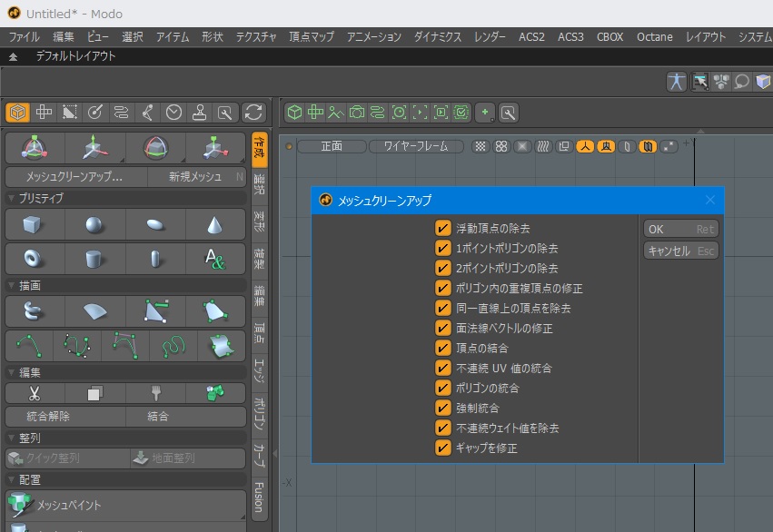Open the テクスチャ menu

pyautogui.click(x=256, y=37)
